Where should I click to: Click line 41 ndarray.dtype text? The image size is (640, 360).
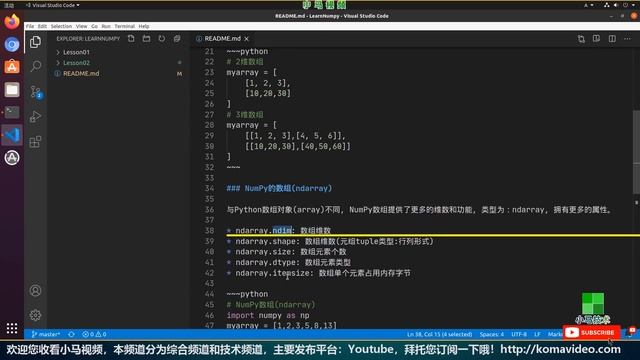pyautogui.click(x=293, y=262)
